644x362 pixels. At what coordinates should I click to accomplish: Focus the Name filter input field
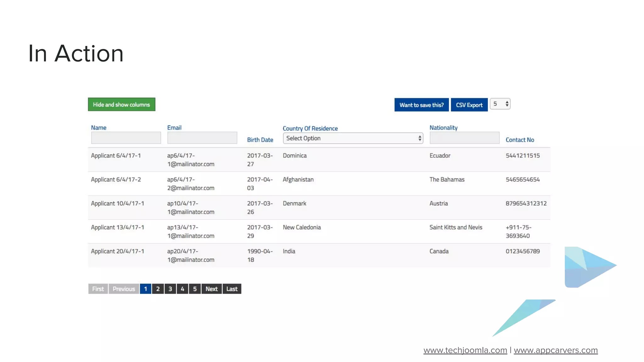126,138
